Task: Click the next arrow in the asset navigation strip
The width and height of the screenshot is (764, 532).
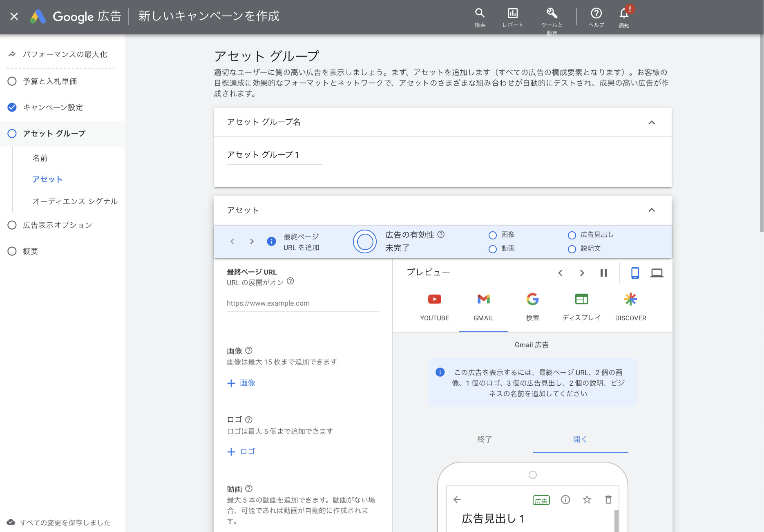Action: (252, 241)
